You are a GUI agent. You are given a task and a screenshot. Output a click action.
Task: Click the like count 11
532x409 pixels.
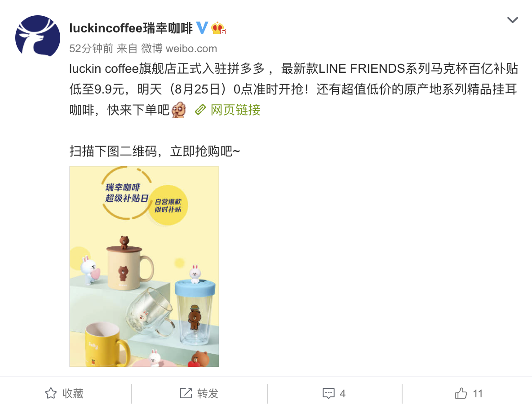point(478,394)
